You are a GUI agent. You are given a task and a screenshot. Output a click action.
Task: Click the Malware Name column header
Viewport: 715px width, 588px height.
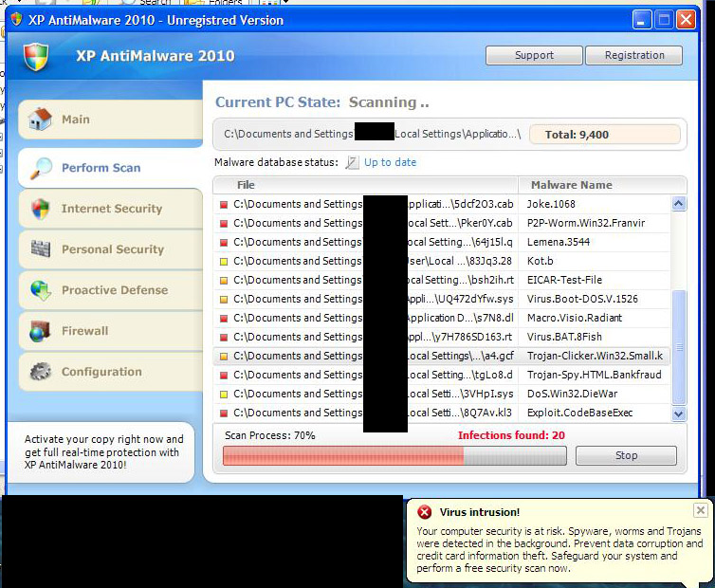point(602,185)
